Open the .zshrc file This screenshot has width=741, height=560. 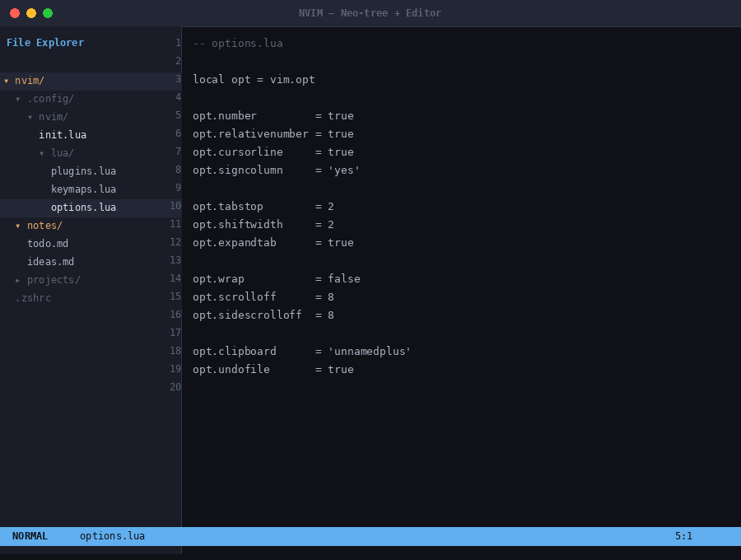[x=33, y=298]
